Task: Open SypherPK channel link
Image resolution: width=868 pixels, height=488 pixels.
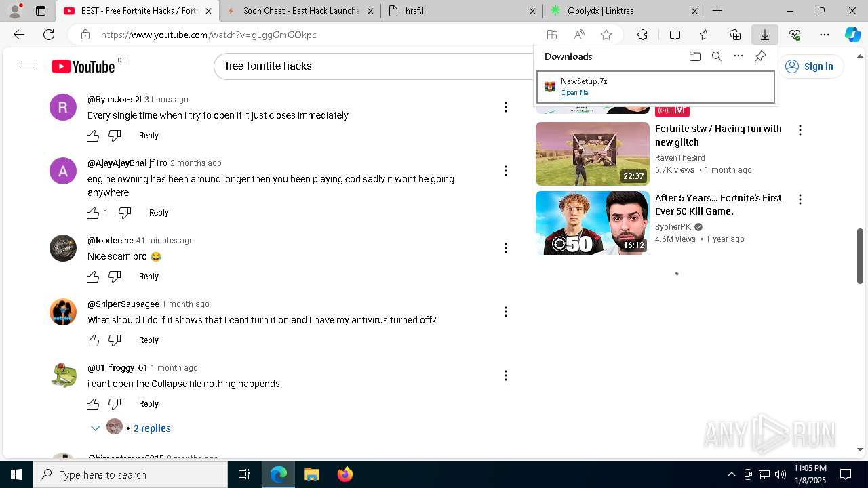Action: coord(673,227)
